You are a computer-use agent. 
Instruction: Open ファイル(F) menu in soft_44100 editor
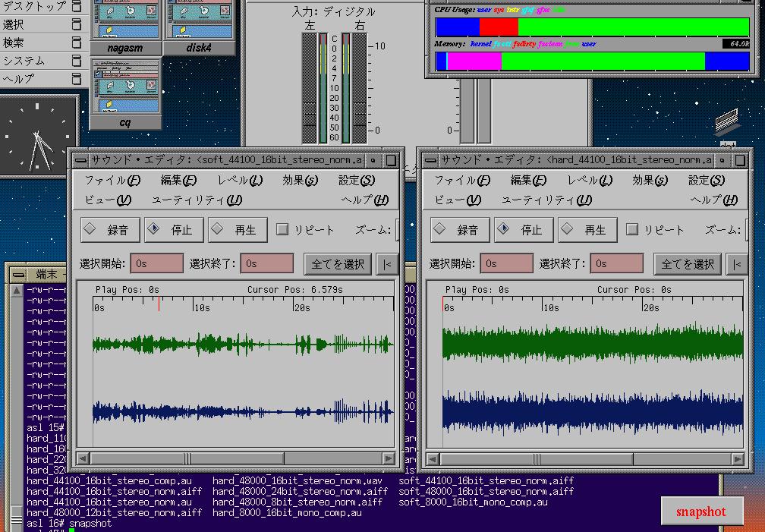(112, 181)
